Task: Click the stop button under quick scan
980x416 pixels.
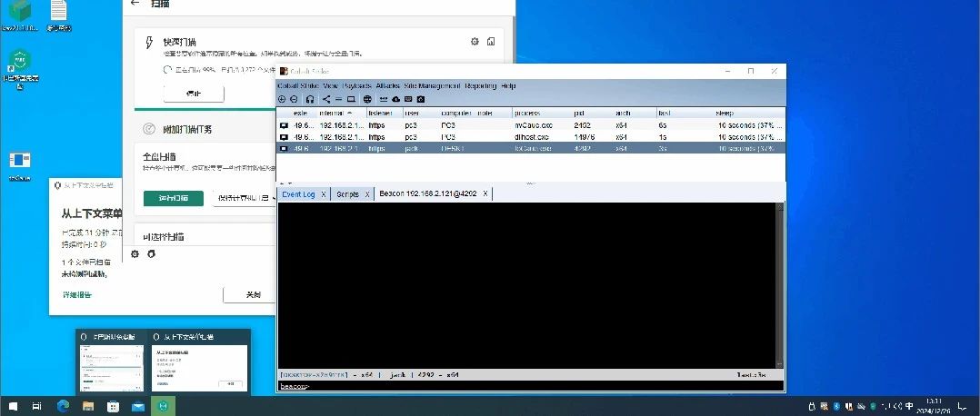Action: click(x=194, y=94)
